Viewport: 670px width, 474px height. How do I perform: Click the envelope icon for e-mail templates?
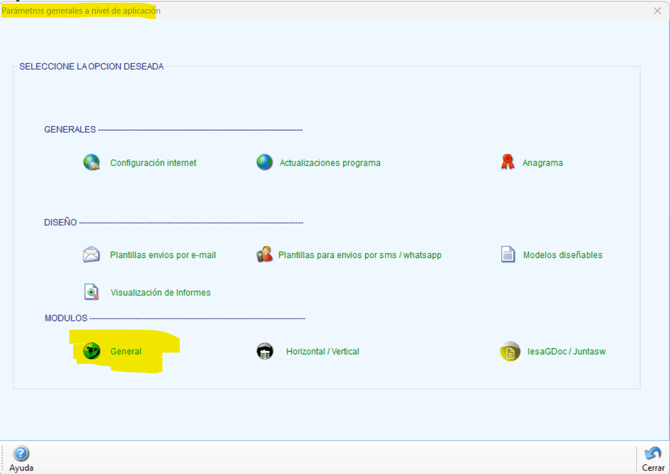click(x=91, y=254)
